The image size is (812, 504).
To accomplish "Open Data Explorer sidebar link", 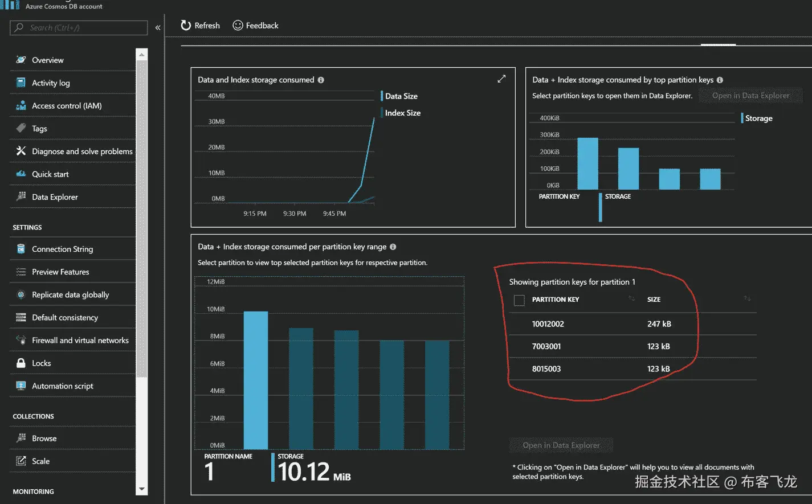I will 73,196.
